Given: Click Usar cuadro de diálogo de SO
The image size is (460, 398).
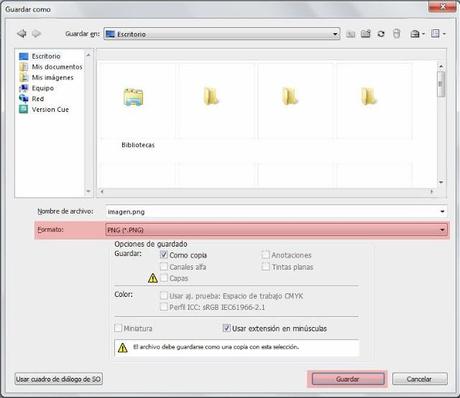Looking at the screenshot, I should (59, 379).
